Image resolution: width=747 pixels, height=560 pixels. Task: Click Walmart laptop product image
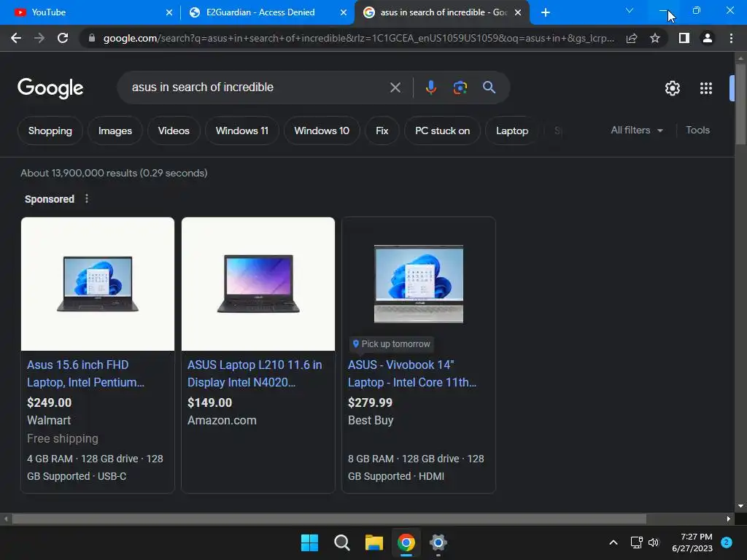pyautogui.click(x=98, y=284)
